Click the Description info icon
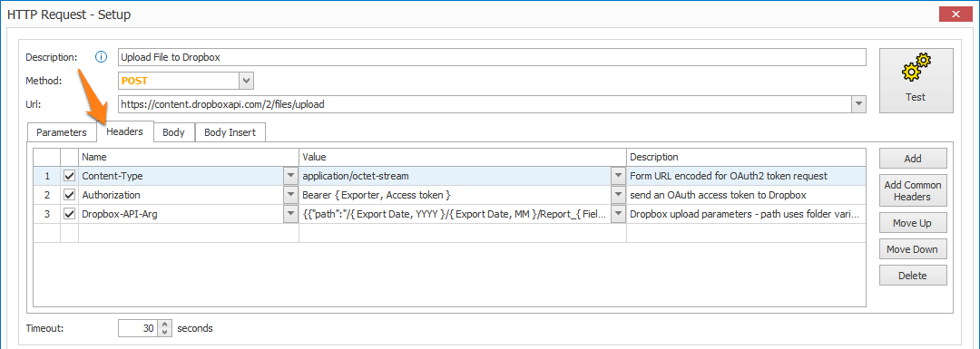Image resolution: width=980 pixels, height=349 pixels. click(x=102, y=57)
